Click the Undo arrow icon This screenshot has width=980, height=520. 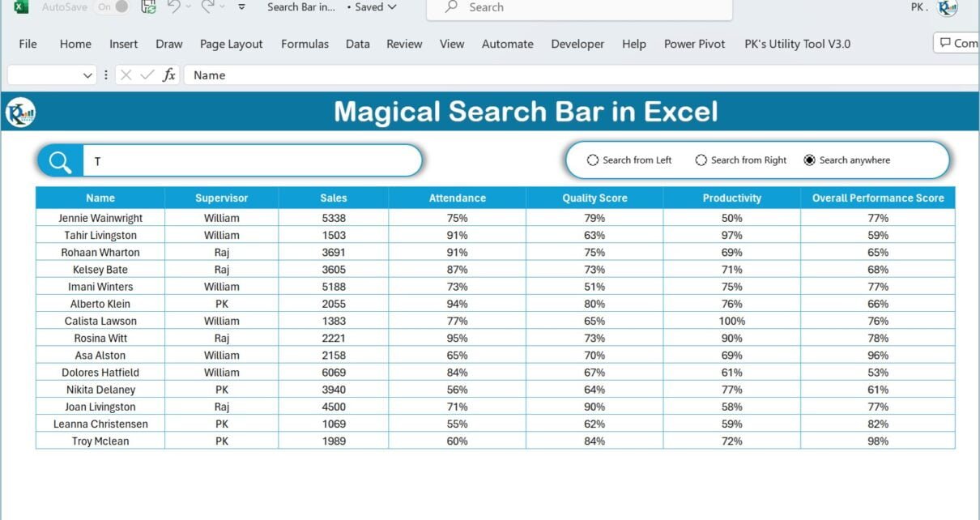click(173, 7)
